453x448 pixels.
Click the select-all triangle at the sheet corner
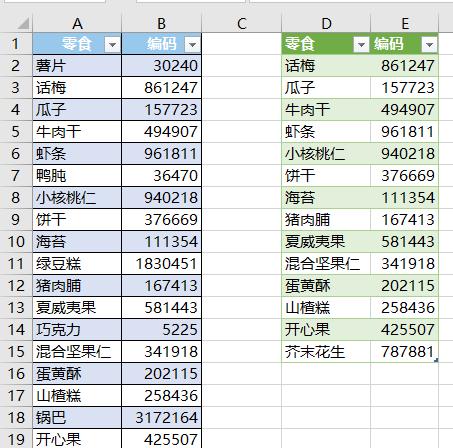pos(23,24)
